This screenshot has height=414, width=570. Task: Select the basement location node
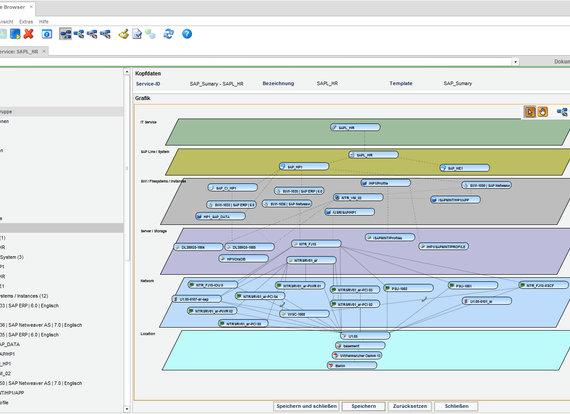360,346
